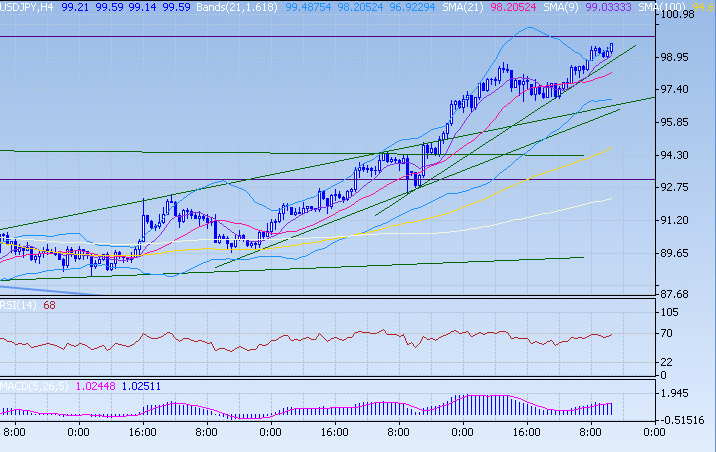Select the purple horizontal line near chart top

pyautogui.click(x=300, y=36)
